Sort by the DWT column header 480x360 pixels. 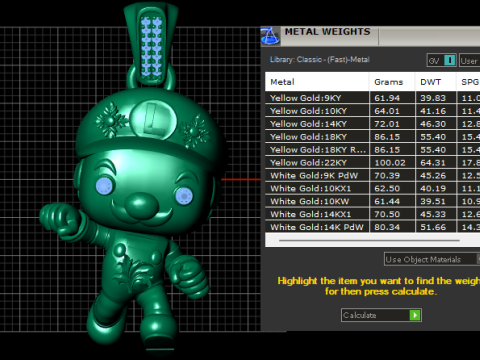[435, 82]
